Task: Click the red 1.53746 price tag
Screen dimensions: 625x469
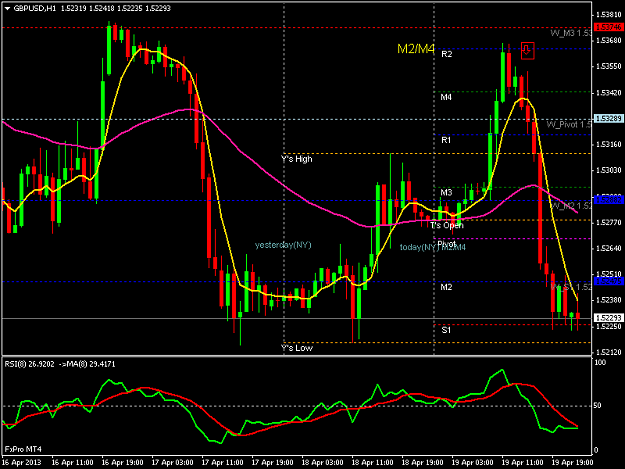Action: tap(609, 27)
